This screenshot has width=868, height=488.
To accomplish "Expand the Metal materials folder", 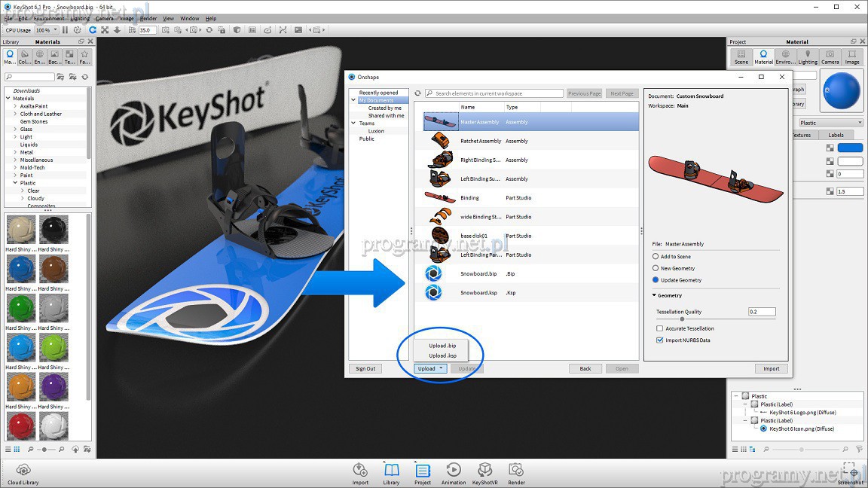I will (x=16, y=152).
